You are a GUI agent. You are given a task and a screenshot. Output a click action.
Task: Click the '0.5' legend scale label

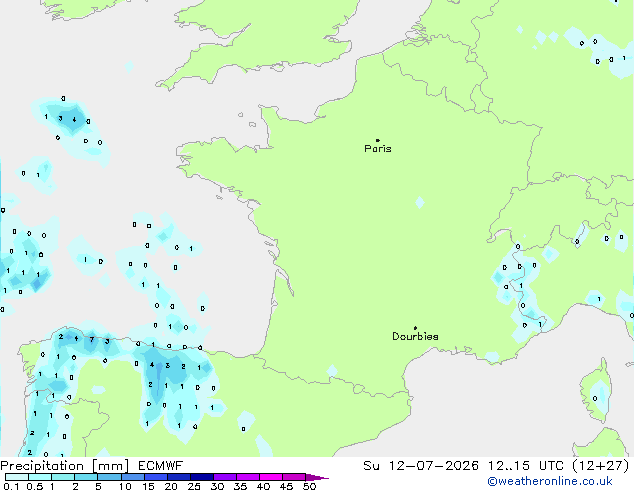[x=35, y=486]
